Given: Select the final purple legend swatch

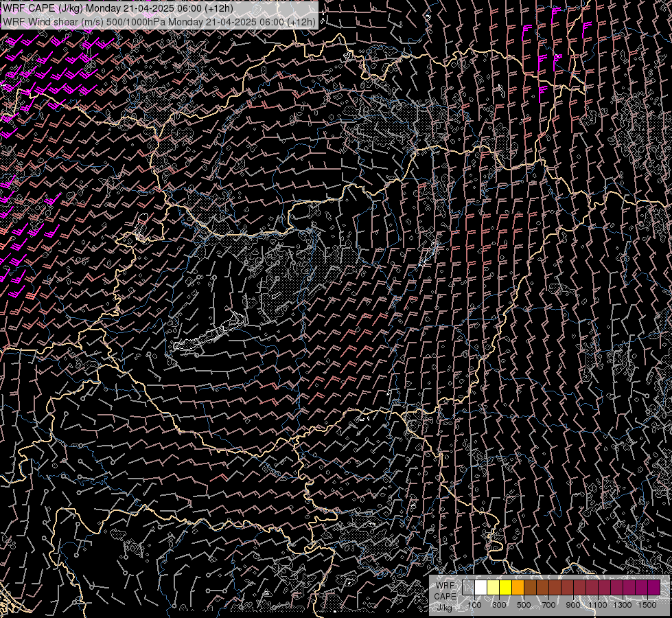Looking at the screenshot, I should 653,587.
